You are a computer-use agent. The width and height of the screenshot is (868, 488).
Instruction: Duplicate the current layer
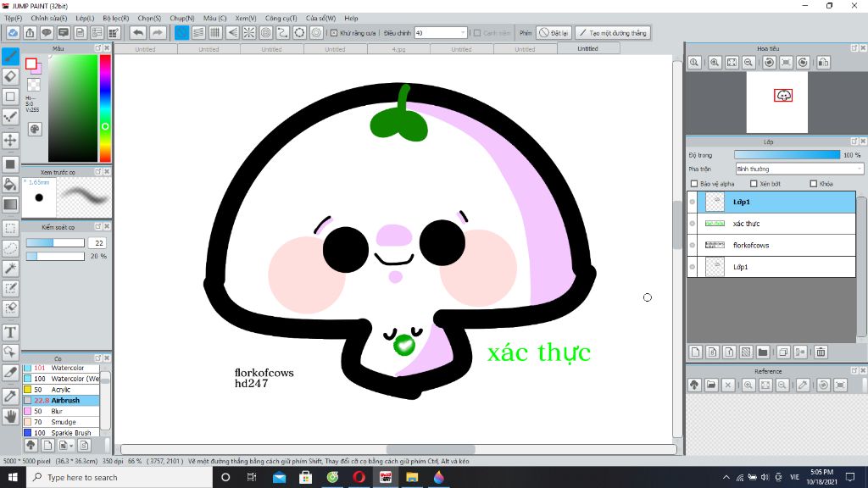point(783,352)
